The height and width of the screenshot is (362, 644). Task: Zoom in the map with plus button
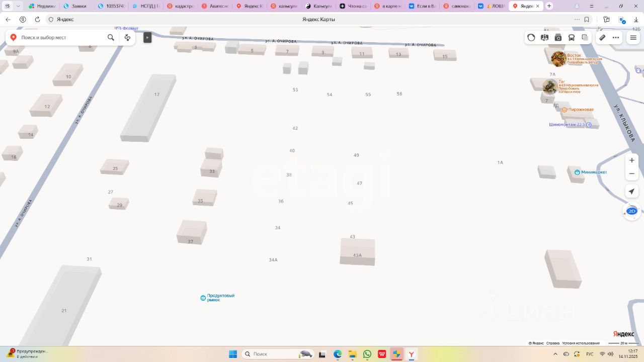pyautogui.click(x=632, y=160)
